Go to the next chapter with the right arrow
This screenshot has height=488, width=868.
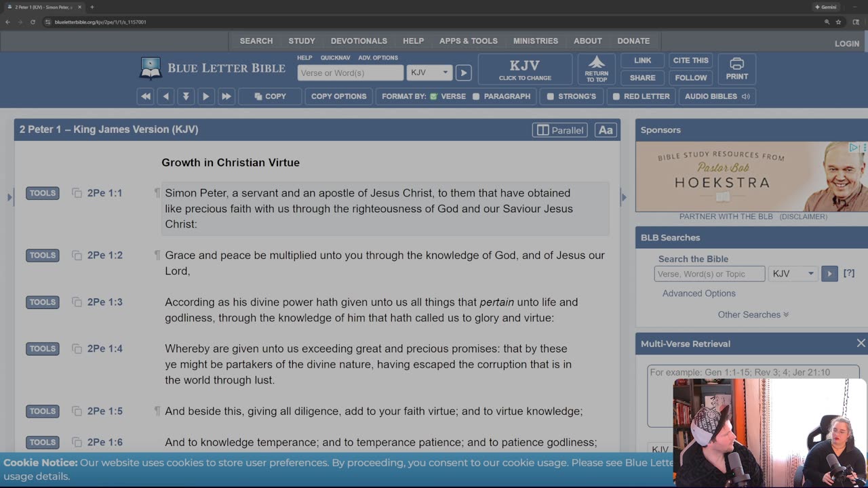206,96
